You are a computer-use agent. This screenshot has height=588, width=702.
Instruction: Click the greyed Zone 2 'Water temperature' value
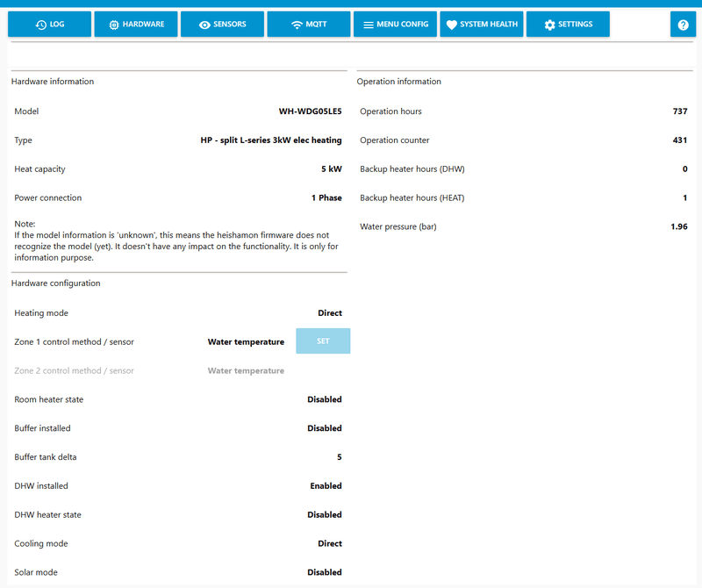point(246,371)
